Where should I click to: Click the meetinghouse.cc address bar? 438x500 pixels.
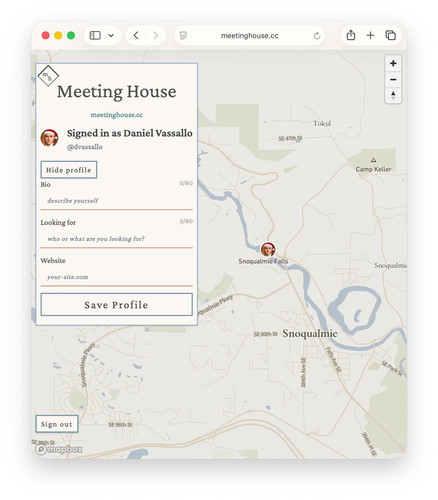[x=249, y=36]
